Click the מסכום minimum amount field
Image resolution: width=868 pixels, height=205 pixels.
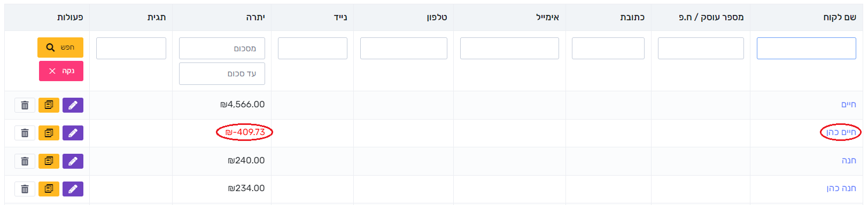[222, 49]
